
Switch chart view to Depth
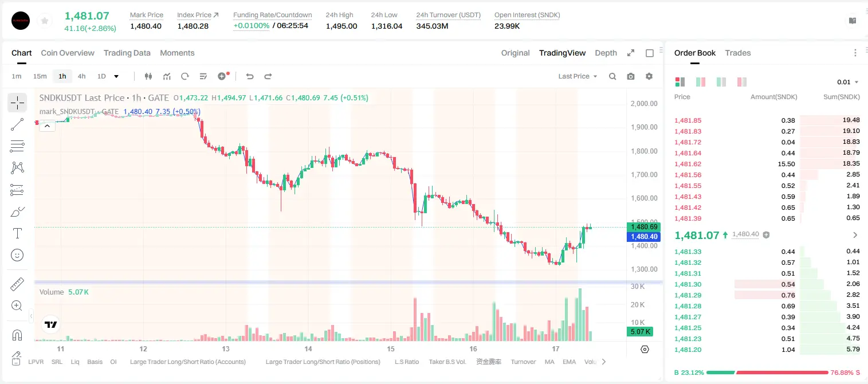tap(606, 53)
